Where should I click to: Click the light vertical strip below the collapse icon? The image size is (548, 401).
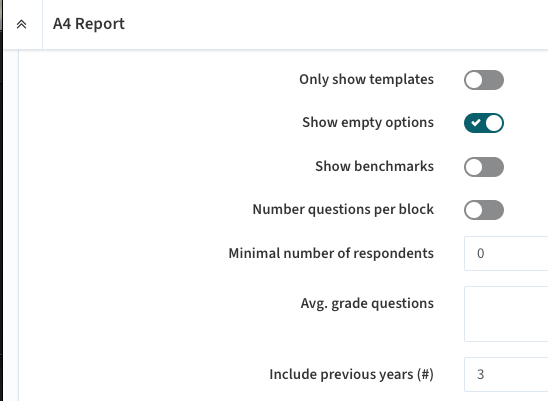(x=11, y=225)
